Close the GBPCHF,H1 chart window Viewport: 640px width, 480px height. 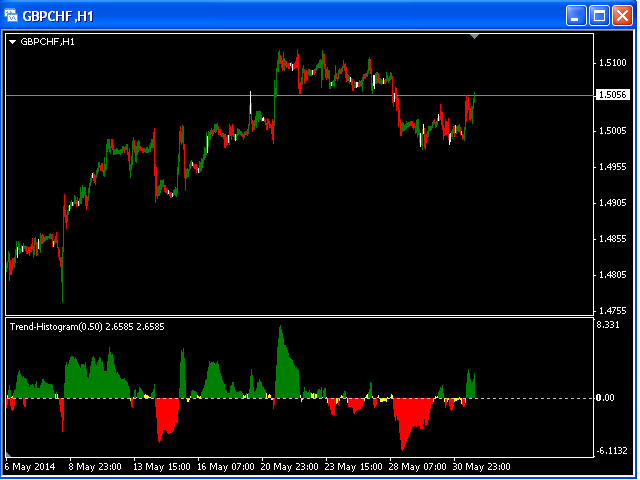pyautogui.click(x=622, y=16)
